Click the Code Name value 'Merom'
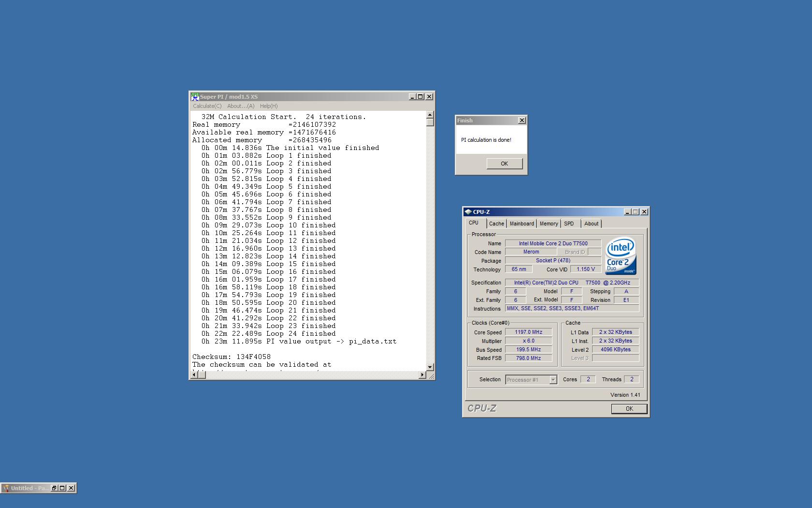This screenshot has width=812, height=508. [531, 252]
